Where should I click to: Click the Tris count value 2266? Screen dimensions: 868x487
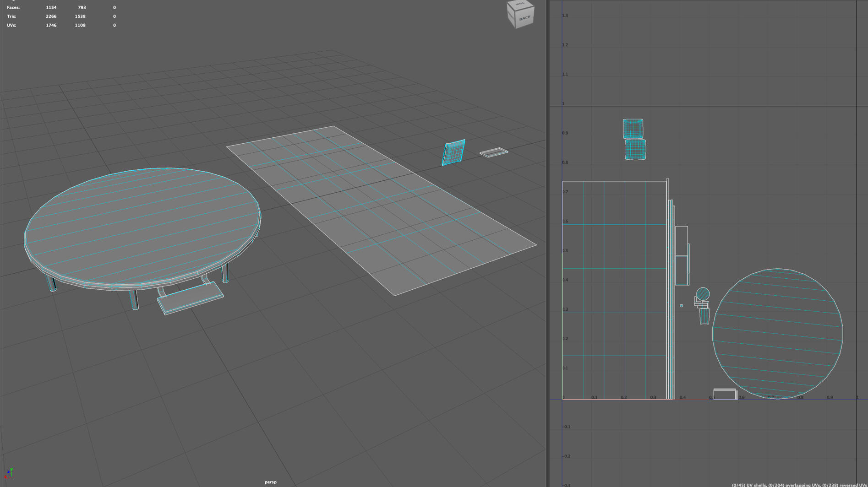pyautogui.click(x=50, y=16)
